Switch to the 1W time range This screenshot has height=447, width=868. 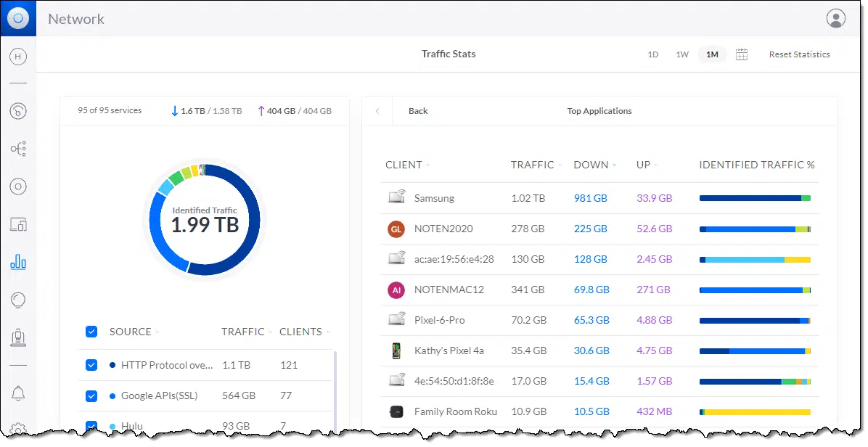pos(681,54)
